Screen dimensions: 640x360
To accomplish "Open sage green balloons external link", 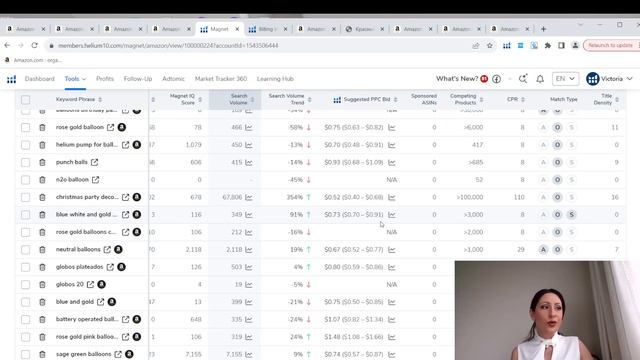I will [118, 354].
